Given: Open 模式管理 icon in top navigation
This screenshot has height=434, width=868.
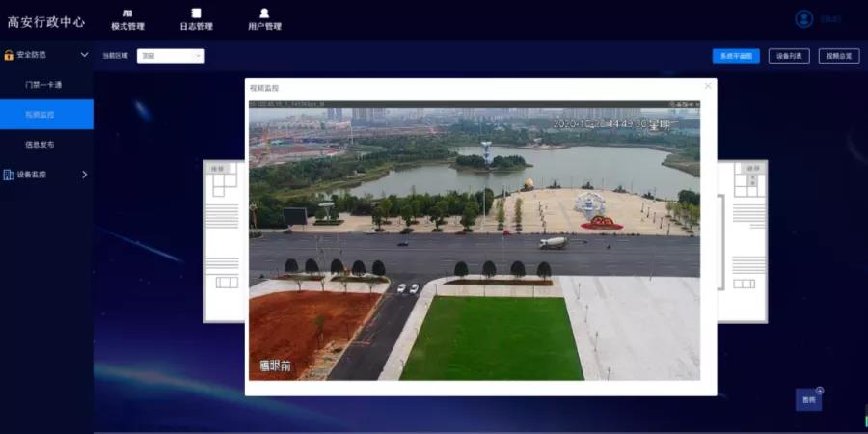Looking at the screenshot, I should pos(128,14).
